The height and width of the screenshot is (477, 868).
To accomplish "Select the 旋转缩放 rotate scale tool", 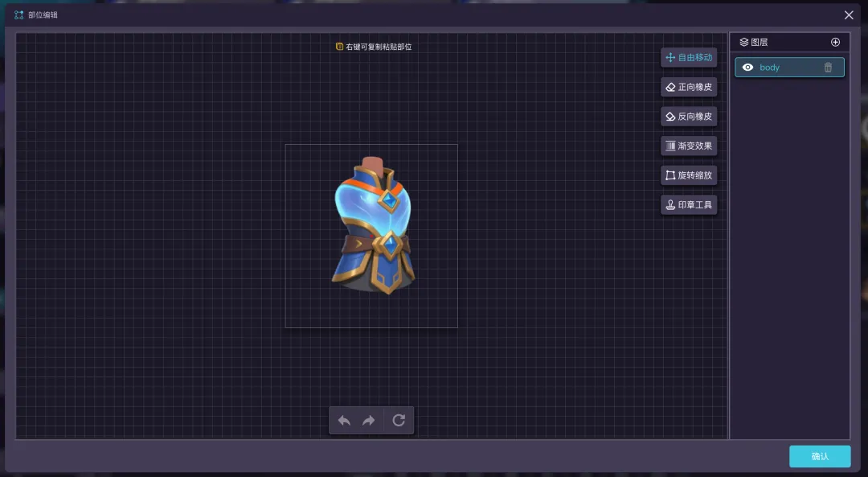I will [689, 175].
